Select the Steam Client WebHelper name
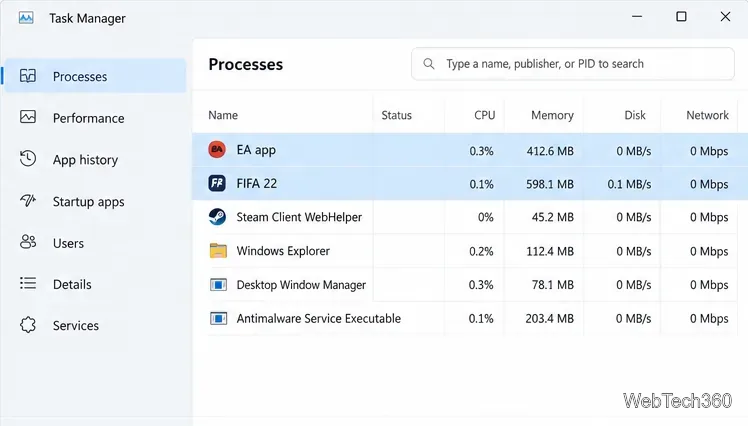Screen dimensions: 748x426 click(x=299, y=218)
